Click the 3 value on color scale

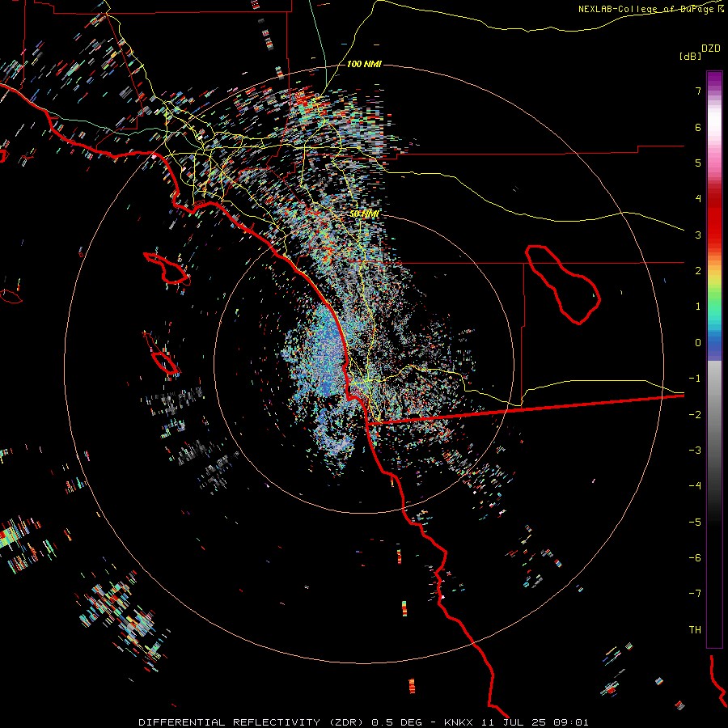(x=698, y=235)
